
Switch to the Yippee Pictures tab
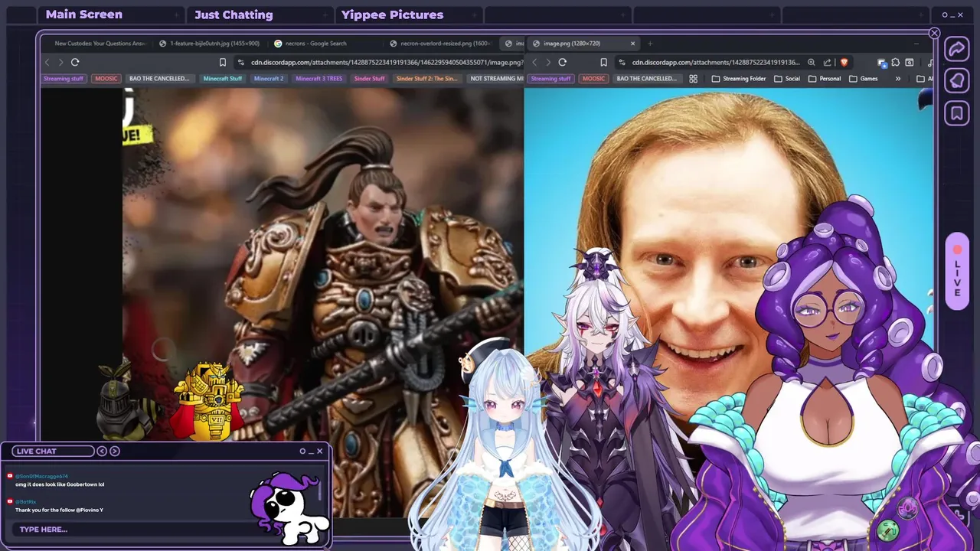392,15
